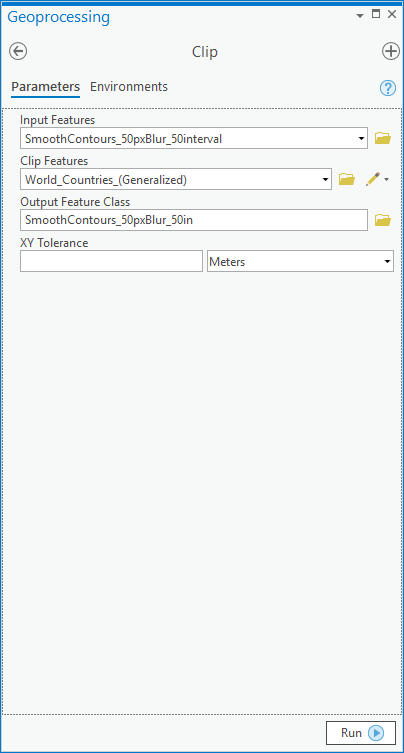
Task: Run the Clip tool
Action: coord(361,733)
